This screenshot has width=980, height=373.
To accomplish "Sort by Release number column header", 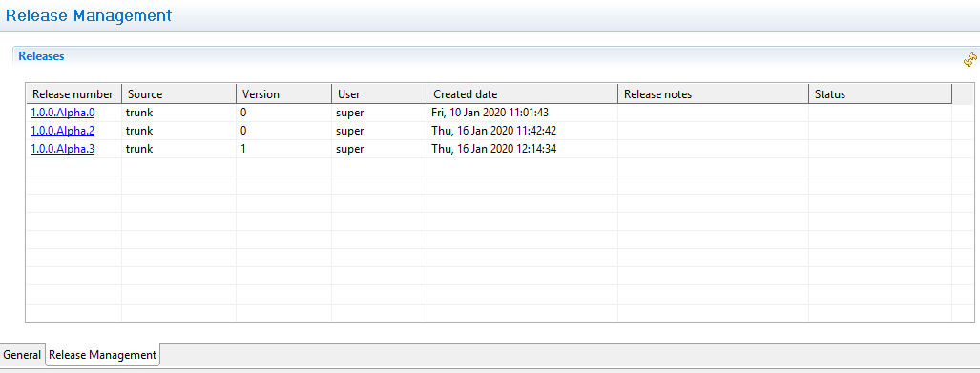I will pos(73,94).
